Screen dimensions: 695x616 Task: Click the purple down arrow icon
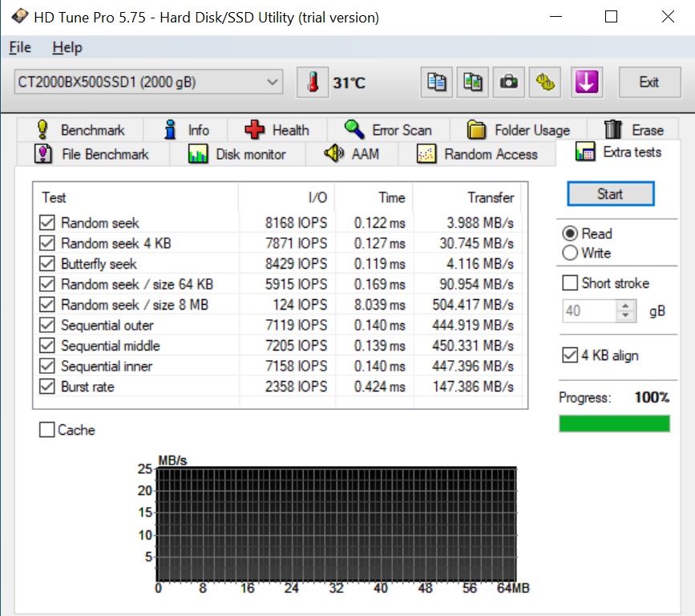click(x=587, y=82)
